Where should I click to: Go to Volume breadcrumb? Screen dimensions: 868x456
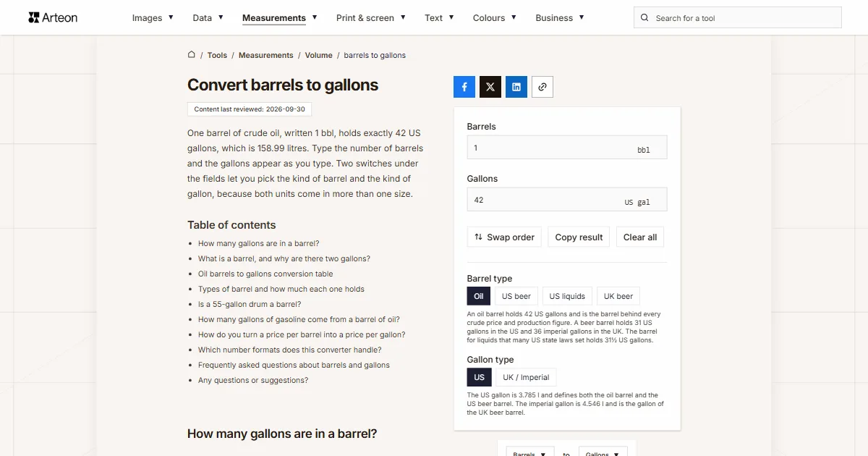[319, 55]
